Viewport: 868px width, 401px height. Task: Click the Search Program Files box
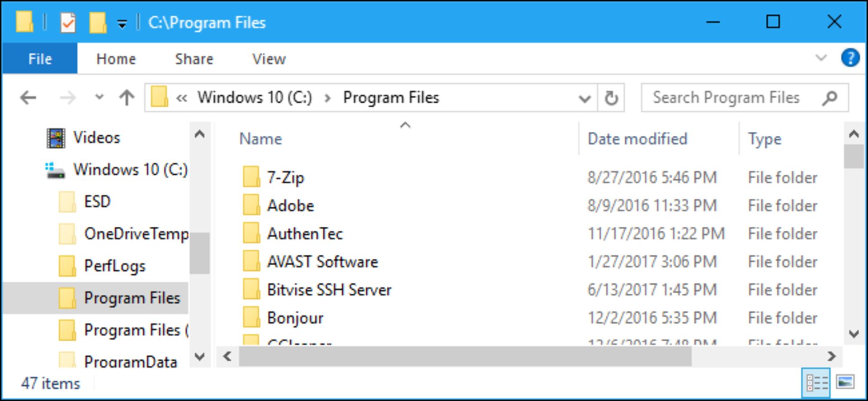tap(745, 97)
